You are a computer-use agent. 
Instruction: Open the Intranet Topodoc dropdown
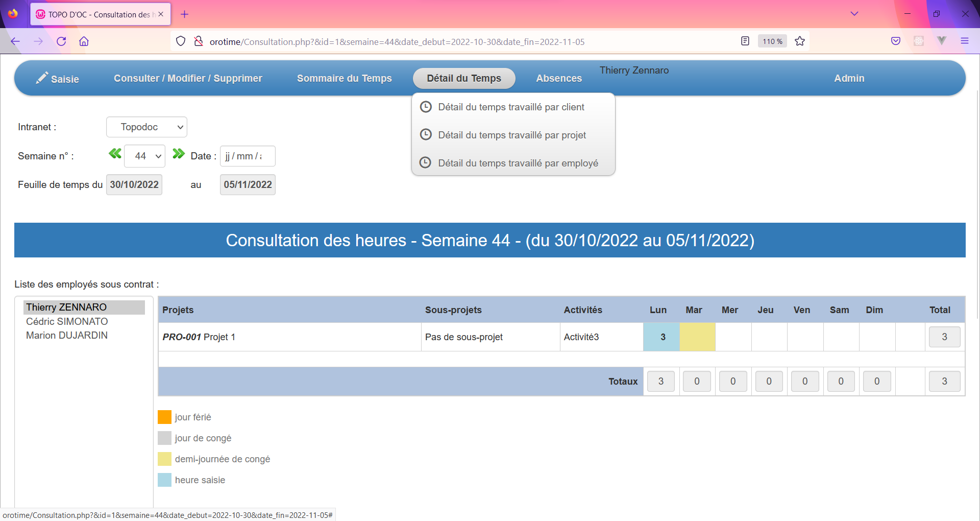[146, 127]
